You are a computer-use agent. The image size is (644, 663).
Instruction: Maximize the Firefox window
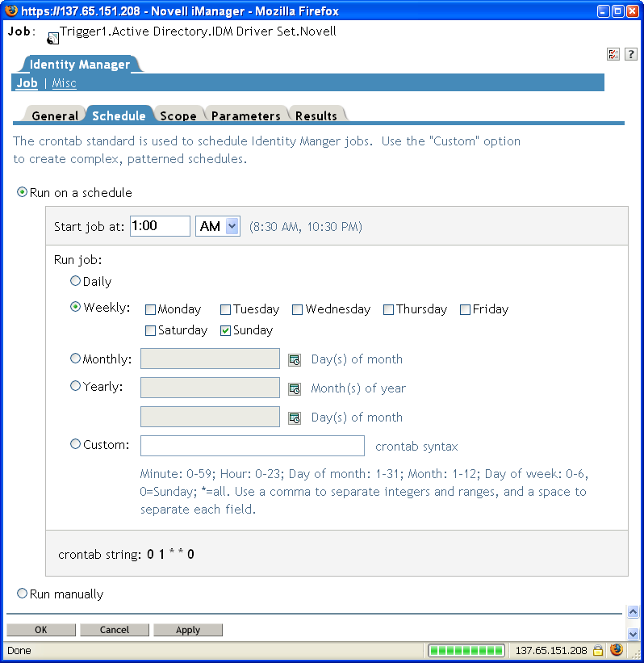(618, 11)
